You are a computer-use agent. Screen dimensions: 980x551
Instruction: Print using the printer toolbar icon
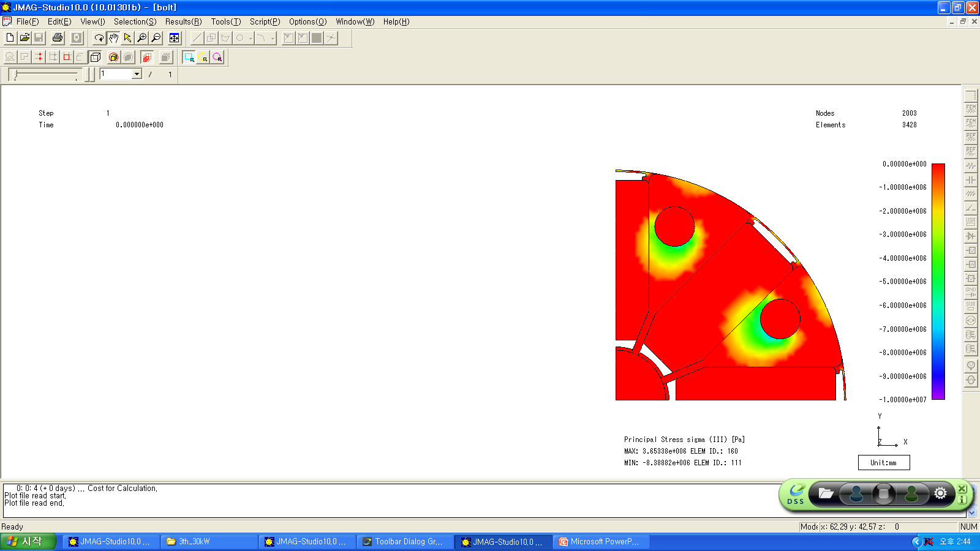coord(58,38)
